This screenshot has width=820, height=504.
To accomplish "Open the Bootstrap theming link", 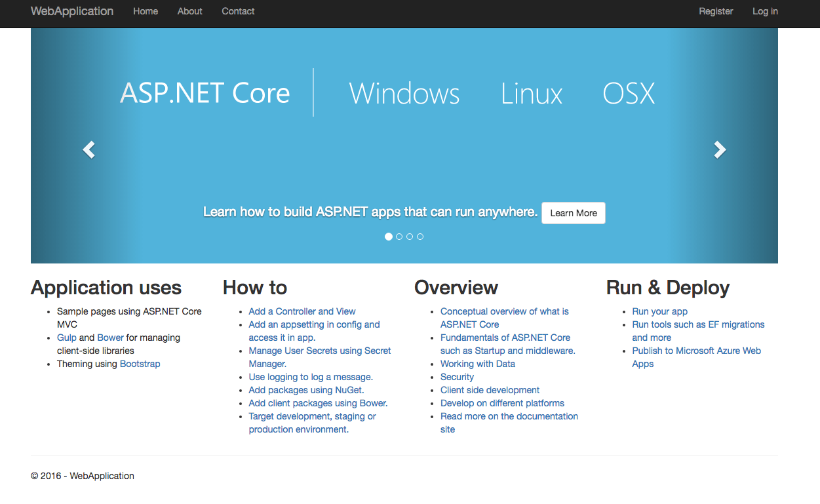I will (x=140, y=364).
